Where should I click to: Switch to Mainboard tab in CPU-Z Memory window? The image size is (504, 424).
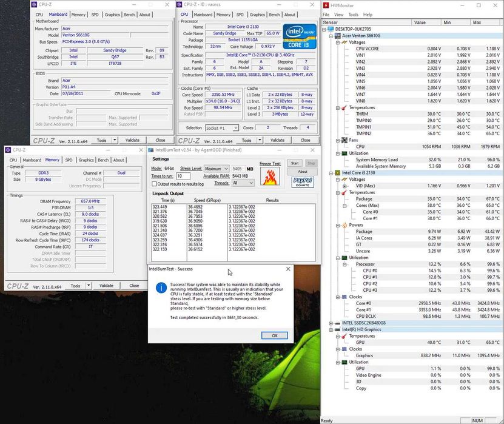point(32,160)
